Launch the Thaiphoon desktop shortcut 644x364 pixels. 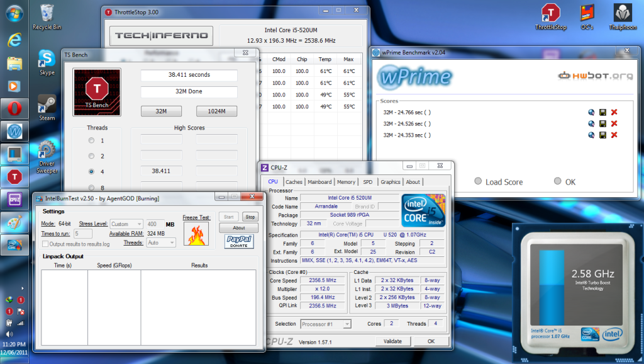coord(623,17)
